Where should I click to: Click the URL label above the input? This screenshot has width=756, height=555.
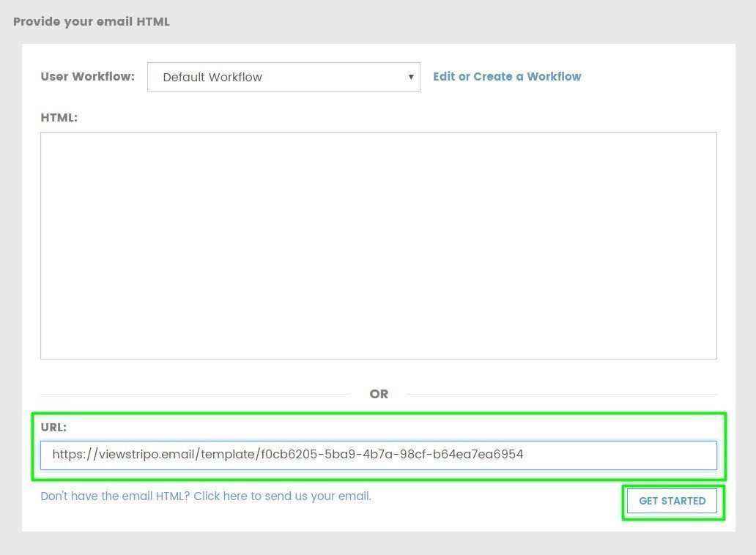pyautogui.click(x=53, y=427)
